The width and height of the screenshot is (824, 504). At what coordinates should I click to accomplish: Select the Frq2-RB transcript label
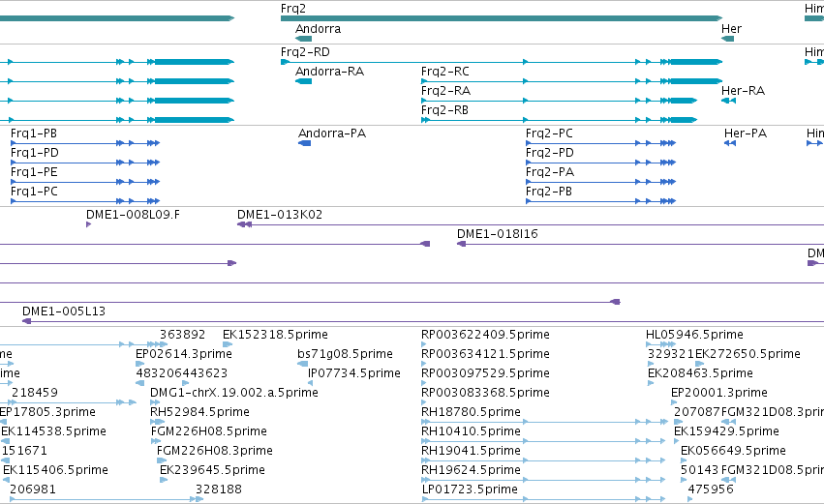[444, 110]
